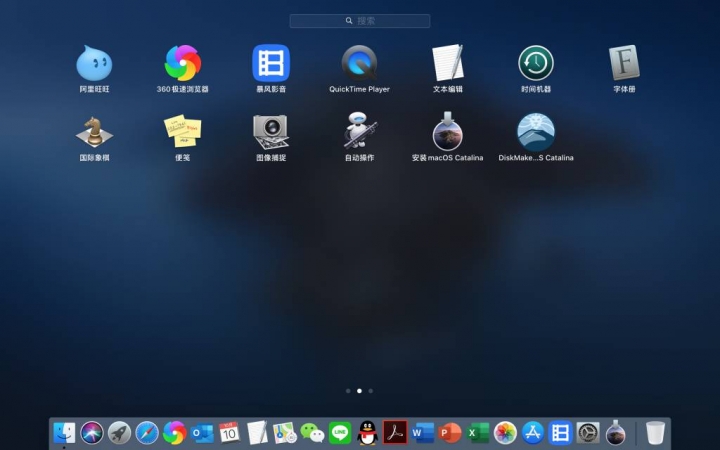Open 安装 macOS Catalina in Launchpad grid
The width and height of the screenshot is (720, 450).
[448, 131]
